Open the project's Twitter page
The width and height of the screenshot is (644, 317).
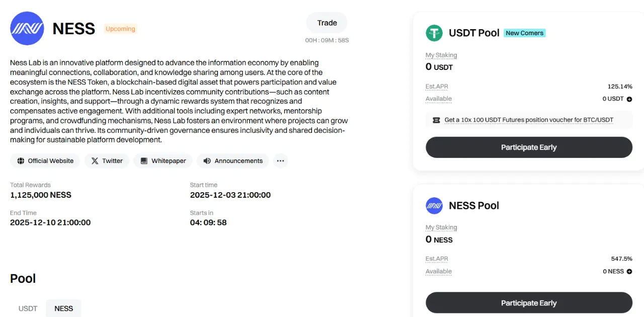click(107, 161)
